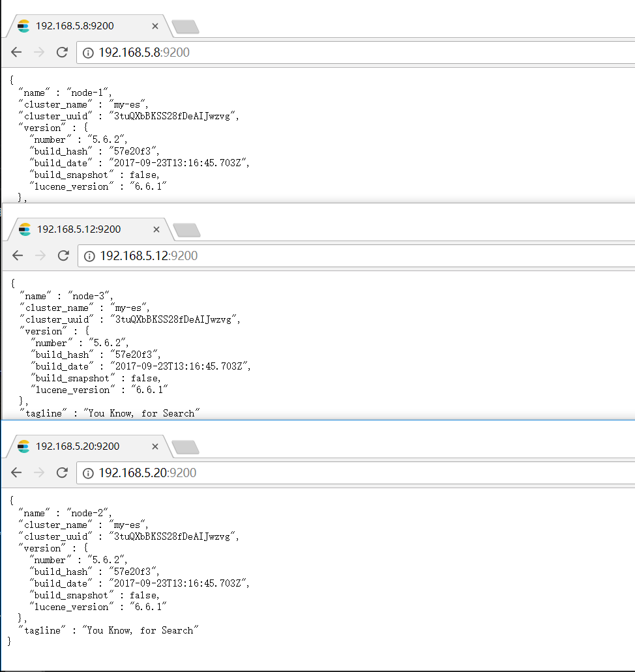Screen dimensions: 635x672
Task: Reload the 192.168.5.20:9200 page
Action: tap(62, 473)
